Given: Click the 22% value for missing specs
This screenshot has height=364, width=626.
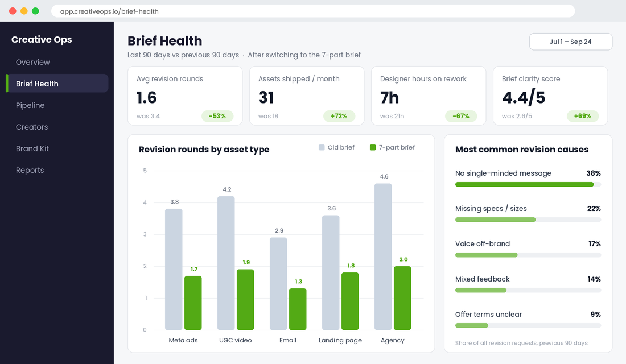Looking at the screenshot, I should (594, 208).
